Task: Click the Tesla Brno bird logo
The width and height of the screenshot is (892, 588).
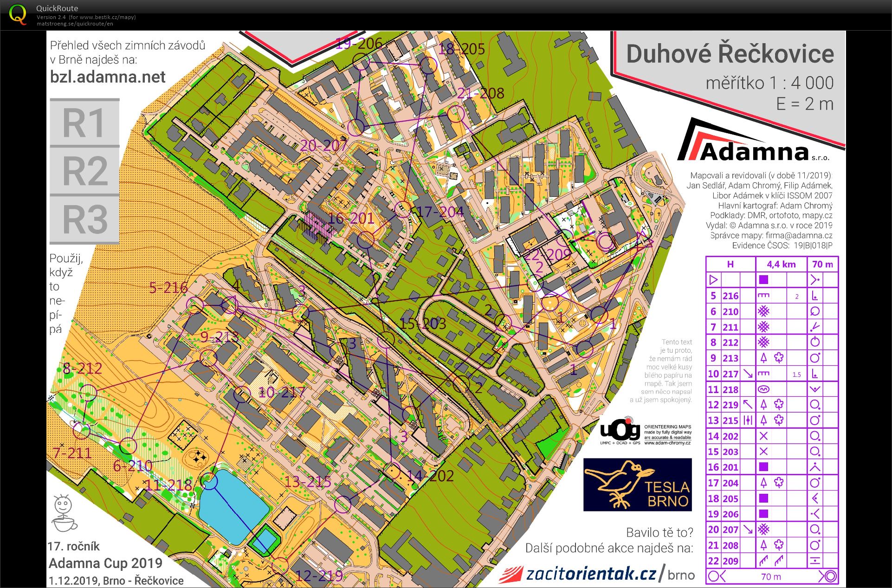Action: 637,485
